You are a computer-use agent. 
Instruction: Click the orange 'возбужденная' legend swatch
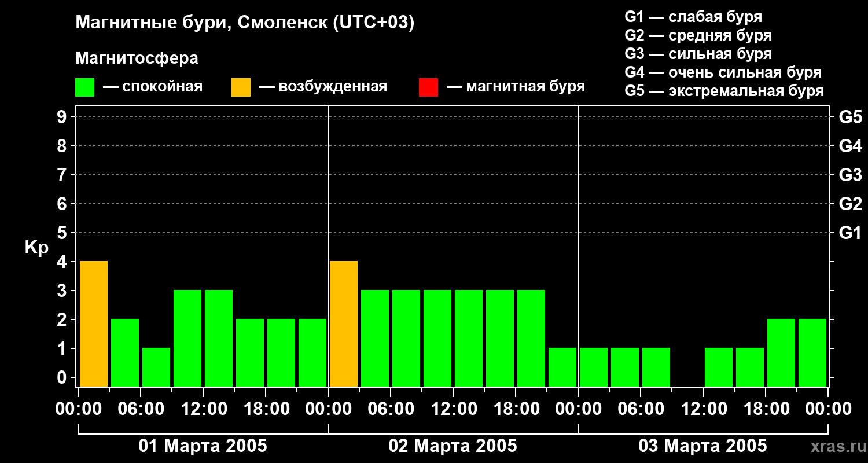coord(241,87)
